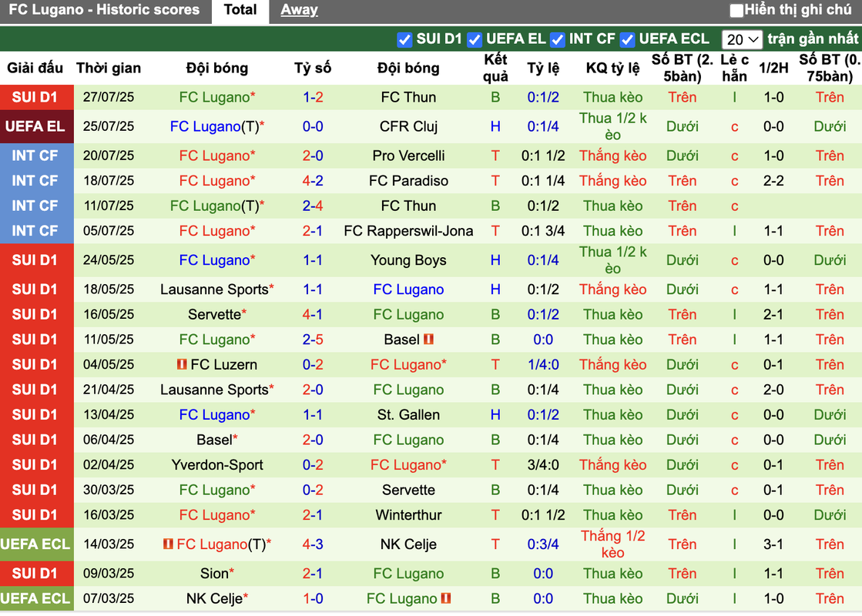
Task: Click the red card icon after FC Lugano on 07/03/25
Action: (446, 598)
